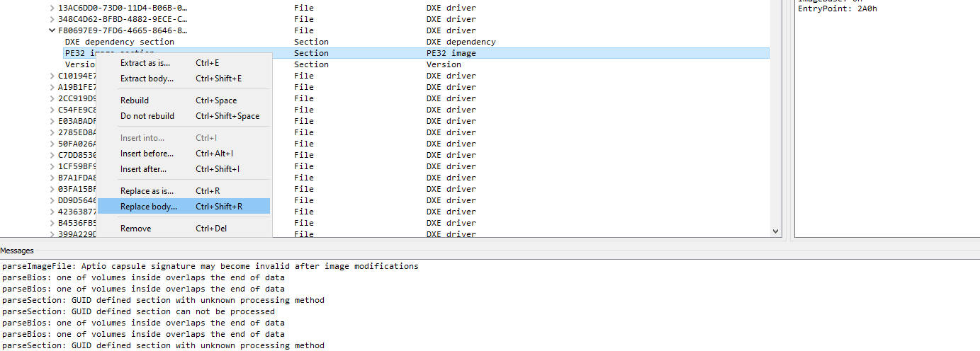The width and height of the screenshot is (980, 351).
Task: Expand the B7A1FDA8 tree node
Action: (52, 178)
